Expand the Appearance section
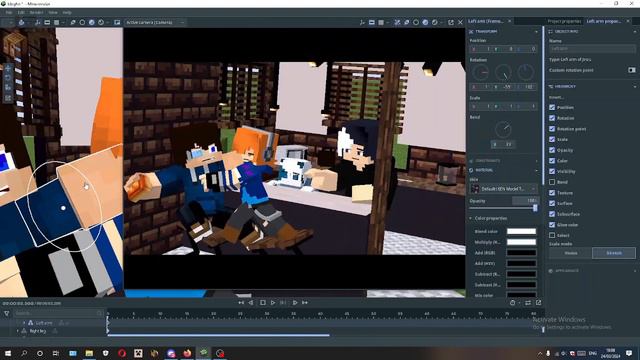The width and height of the screenshot is (640, 360). click(635, 271)
